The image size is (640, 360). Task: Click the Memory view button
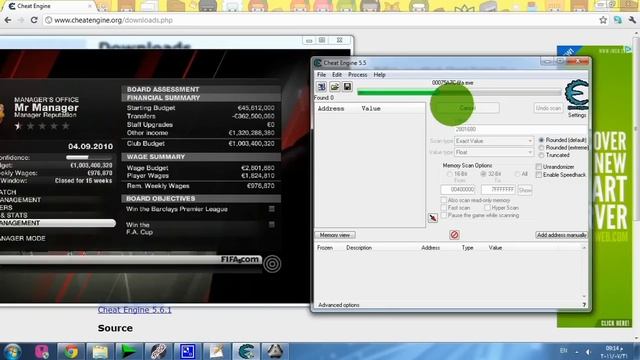tap(335, 235)
